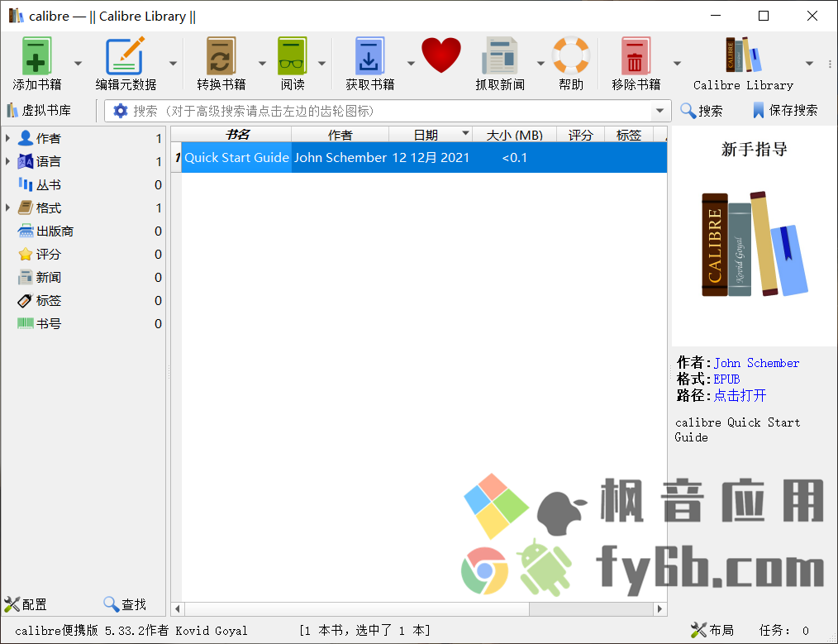This screenshot has height=644, width=838.
Task: Open the Read (阅读) viewer icon
Action: point(293,56)
